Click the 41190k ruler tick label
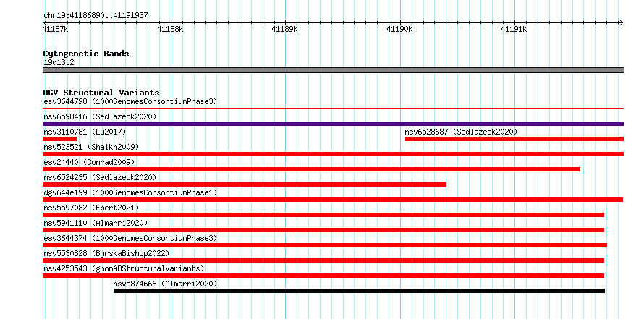The image size is (644, 319). [399, 29]
